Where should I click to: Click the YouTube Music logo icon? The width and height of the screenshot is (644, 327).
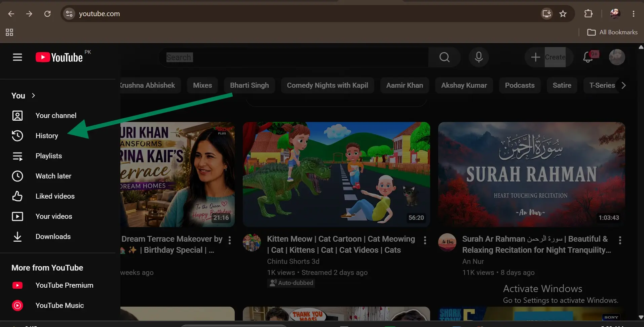pyautogui.click(x=17, y=305)
